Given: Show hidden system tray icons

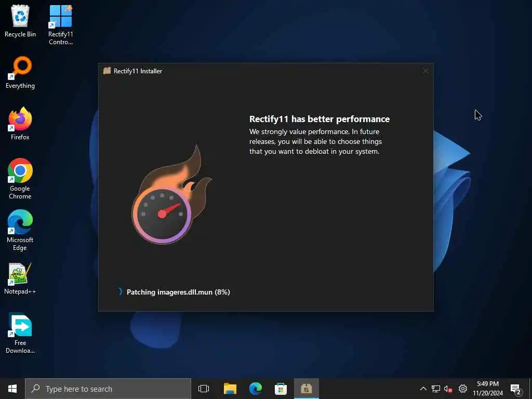Looking at the screenshot, I should coord(423,389).
